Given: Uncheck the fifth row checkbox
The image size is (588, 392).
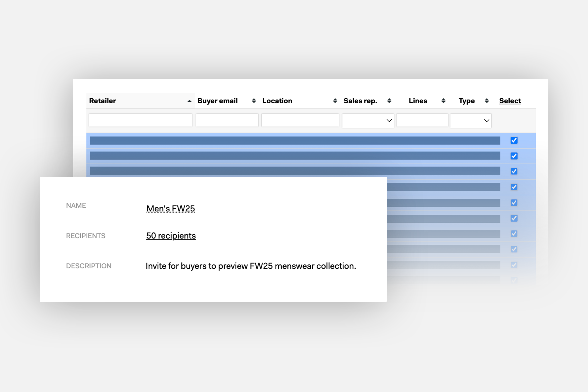Looking at the screenshot, I should coord(514,202).
